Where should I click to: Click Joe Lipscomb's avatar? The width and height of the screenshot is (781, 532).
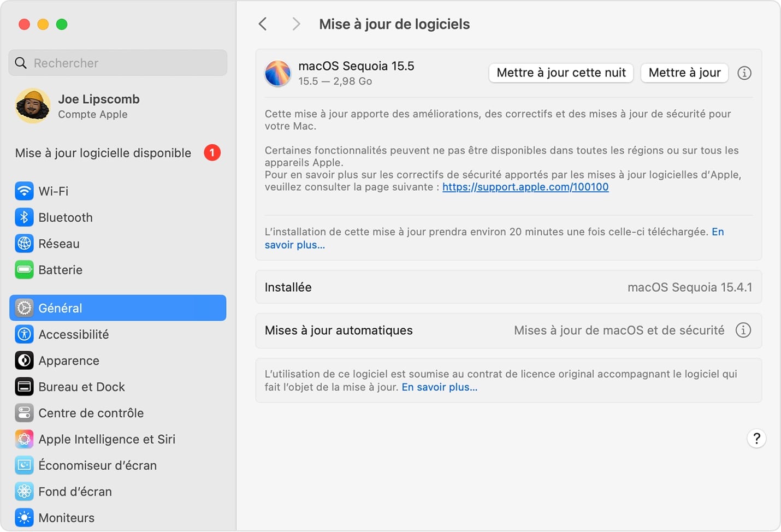coord(33,106)
